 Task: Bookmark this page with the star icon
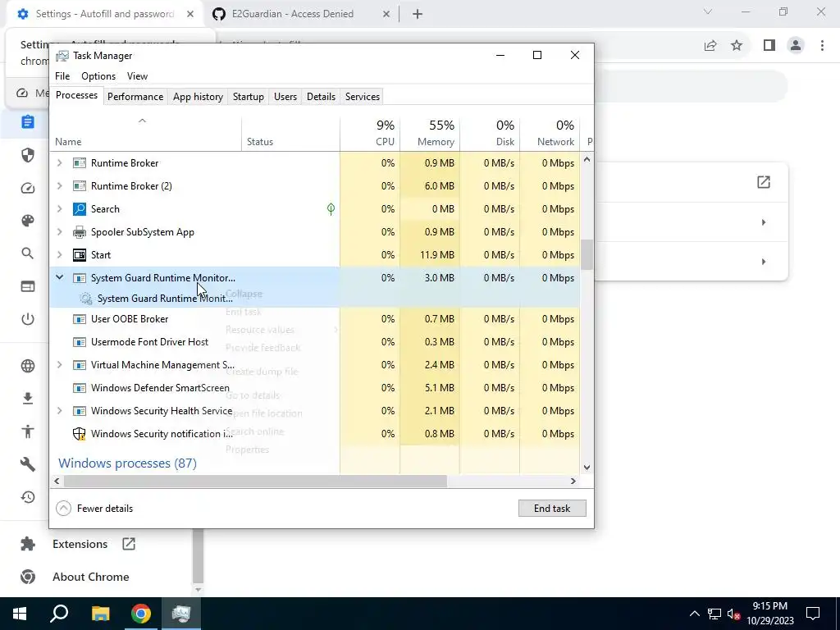(737, 46)
